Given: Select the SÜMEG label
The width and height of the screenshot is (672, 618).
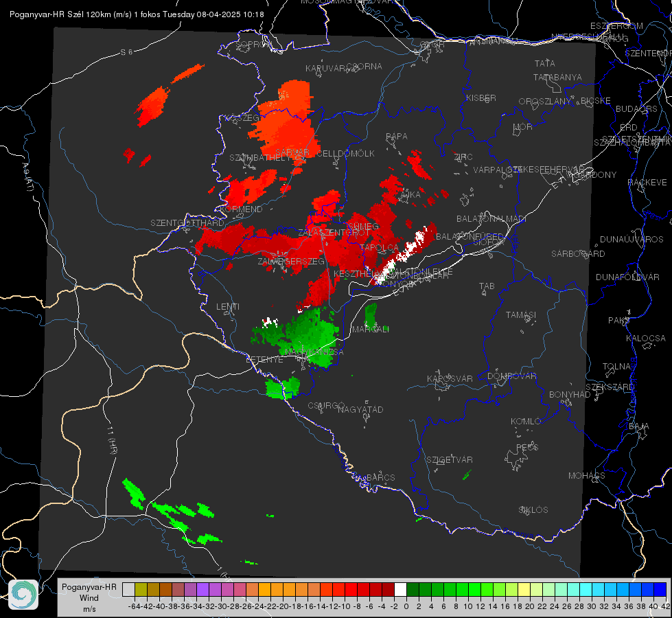Looking at the screenshot, I should tap(363, 227).
